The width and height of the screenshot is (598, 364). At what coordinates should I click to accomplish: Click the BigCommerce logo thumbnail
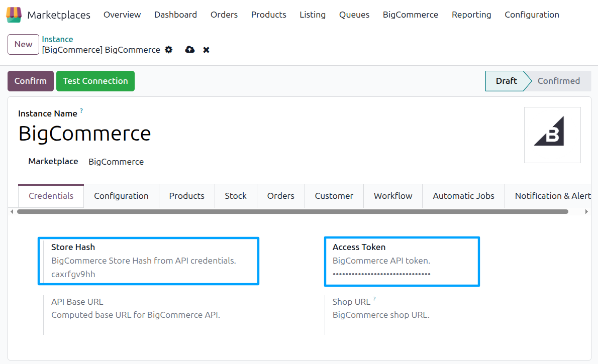552,135
